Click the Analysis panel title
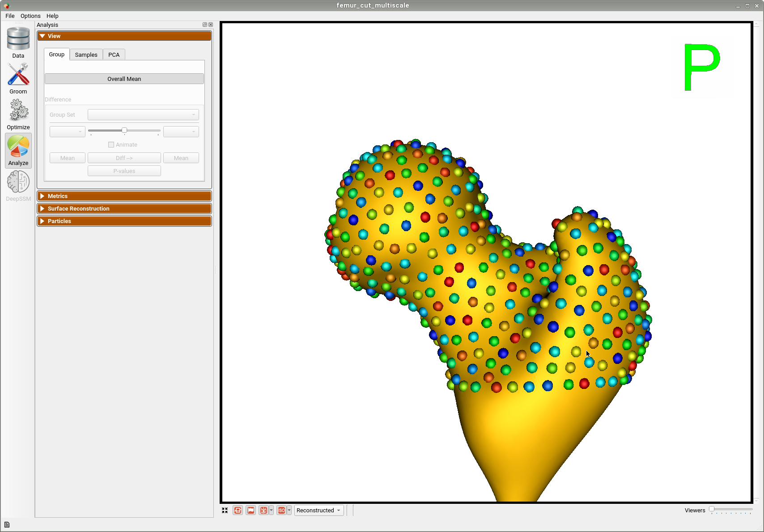The width and height of the screenshot is (764, 532). [47, 25]
